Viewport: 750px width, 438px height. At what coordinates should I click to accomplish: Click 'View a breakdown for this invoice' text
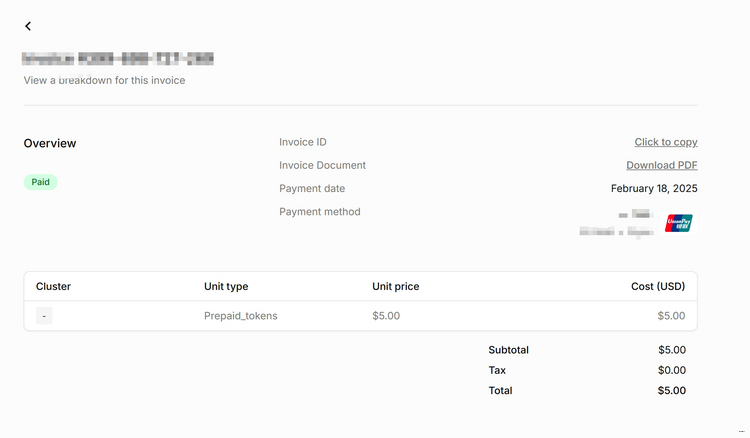pos(104,80)
